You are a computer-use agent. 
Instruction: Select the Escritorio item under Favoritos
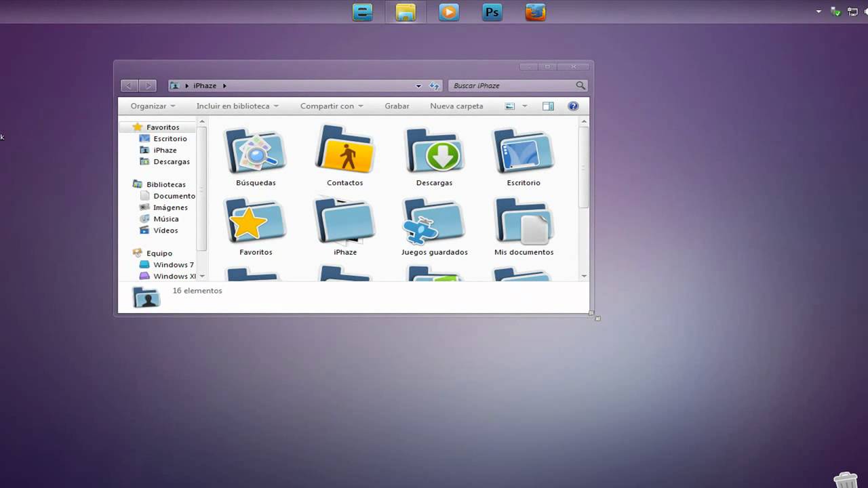(x=170, y=138)
